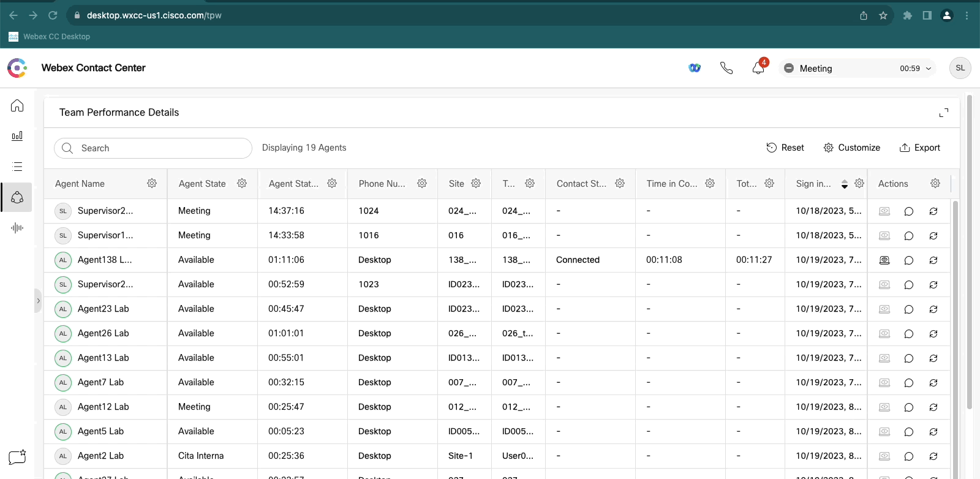This screenshot has height=479, width=980.
Task: Open Agent Name column settings gear
Action: (x=152, y=184)
